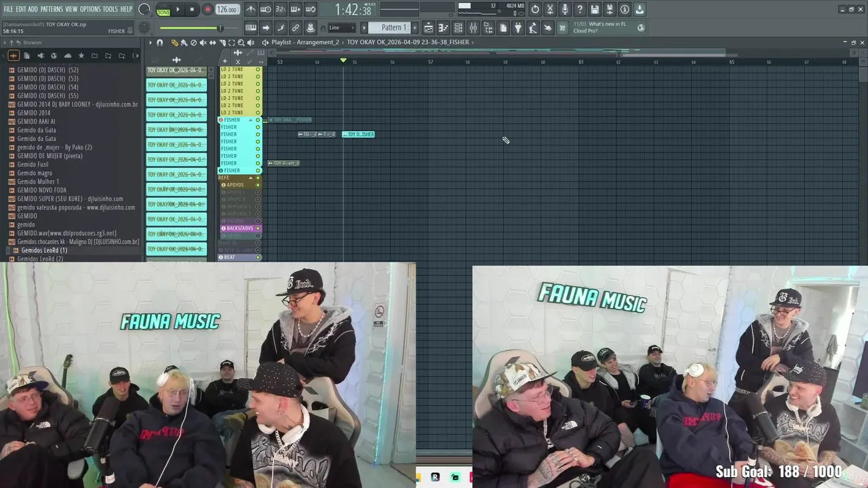Mute the REFE group track
Viewport: 868px width, 488px height.
click(x=258, y=178)
